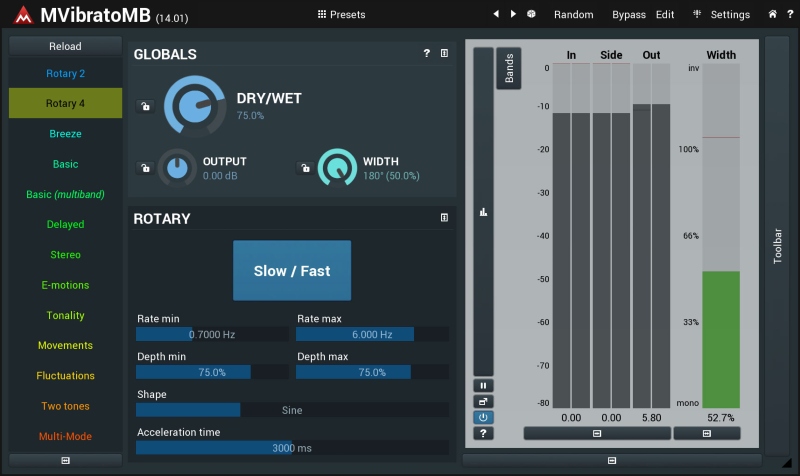Select the Fluctuations preset
The height and width of the screenshot is (476, 800).
point(65,375)
